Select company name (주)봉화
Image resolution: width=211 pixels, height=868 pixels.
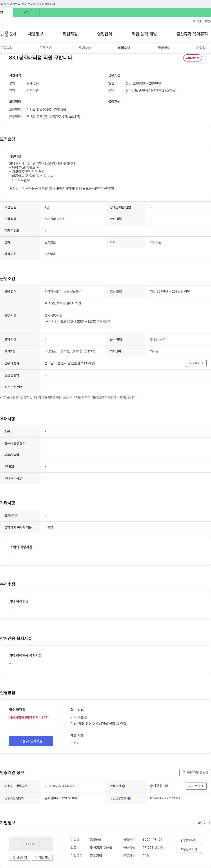tap(95, 840)
